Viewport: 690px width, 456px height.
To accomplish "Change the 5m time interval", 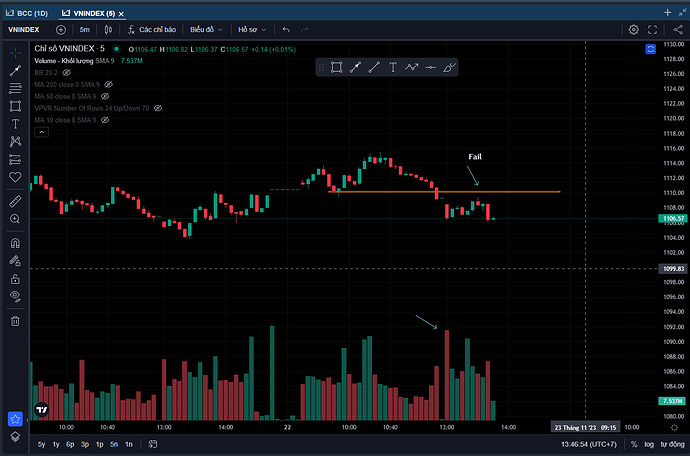I will 84,29.
